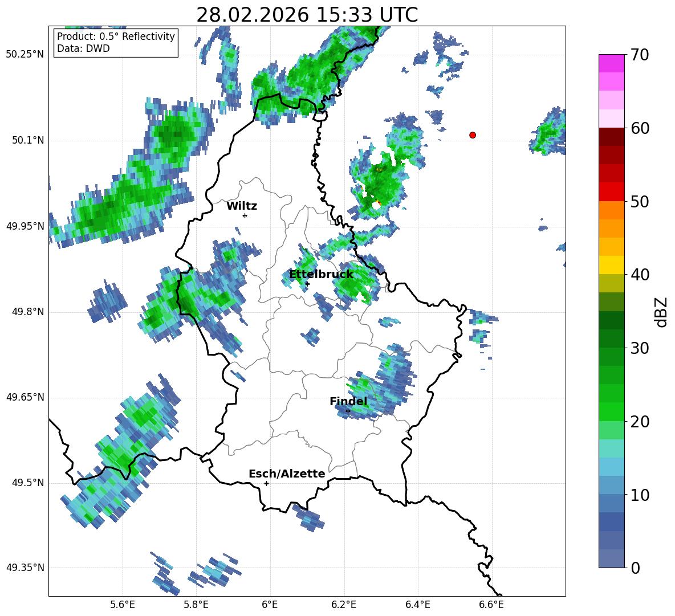Click the colorbar tick label 50
The image size is (675, 616).
(x=640, y=202)
